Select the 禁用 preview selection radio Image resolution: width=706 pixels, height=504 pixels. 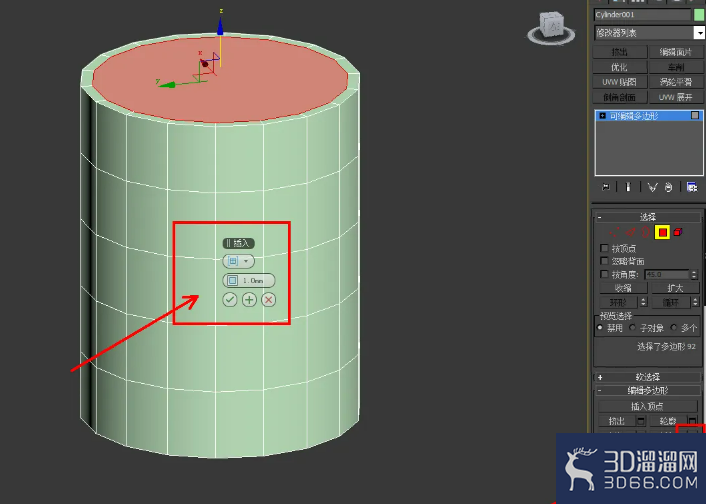[x=600, y=328]
